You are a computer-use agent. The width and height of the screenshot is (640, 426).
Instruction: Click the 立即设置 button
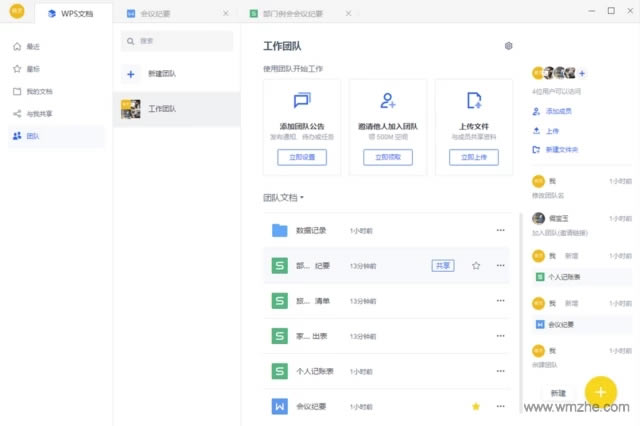tap(302, 157)
